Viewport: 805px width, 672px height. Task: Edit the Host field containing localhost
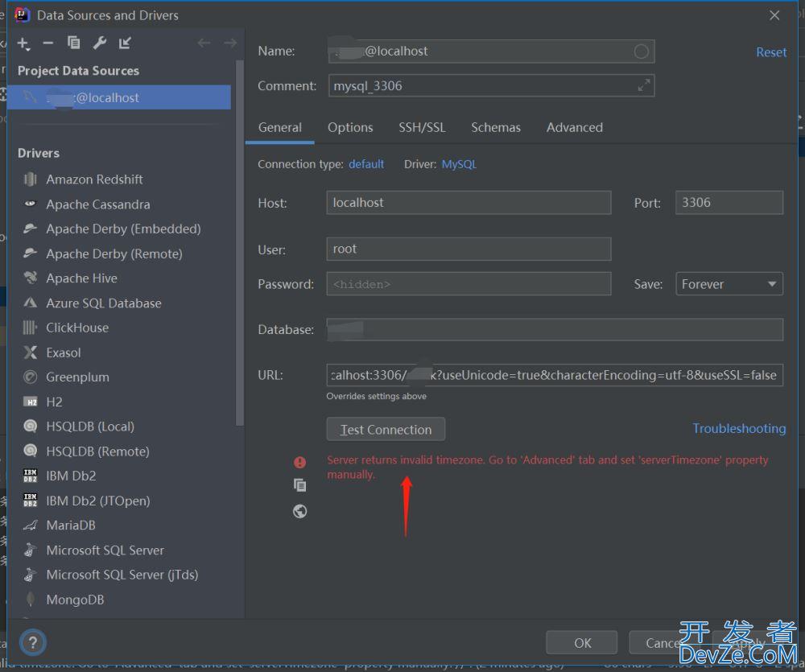point(469,203)
